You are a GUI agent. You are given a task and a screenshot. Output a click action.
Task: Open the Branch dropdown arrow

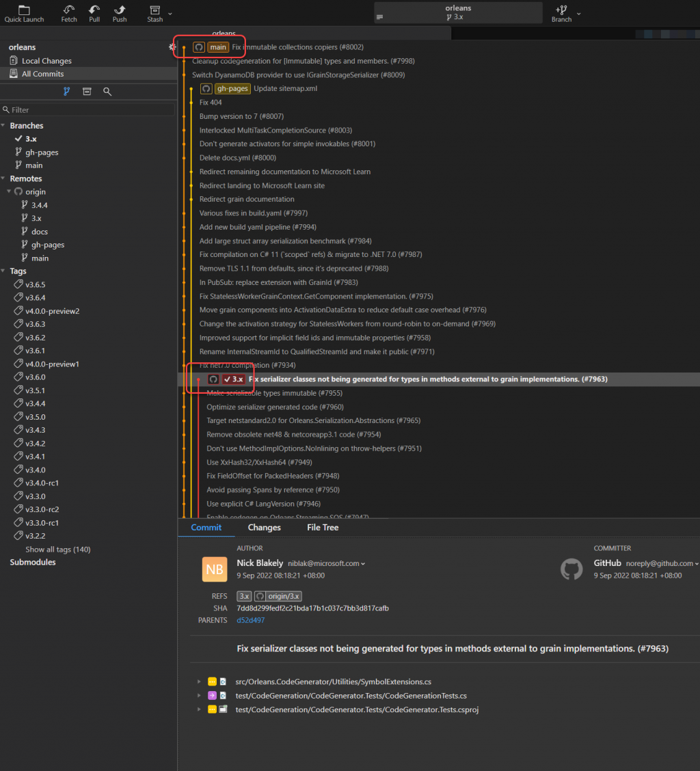pyautogui.click(x=579, y=13)
